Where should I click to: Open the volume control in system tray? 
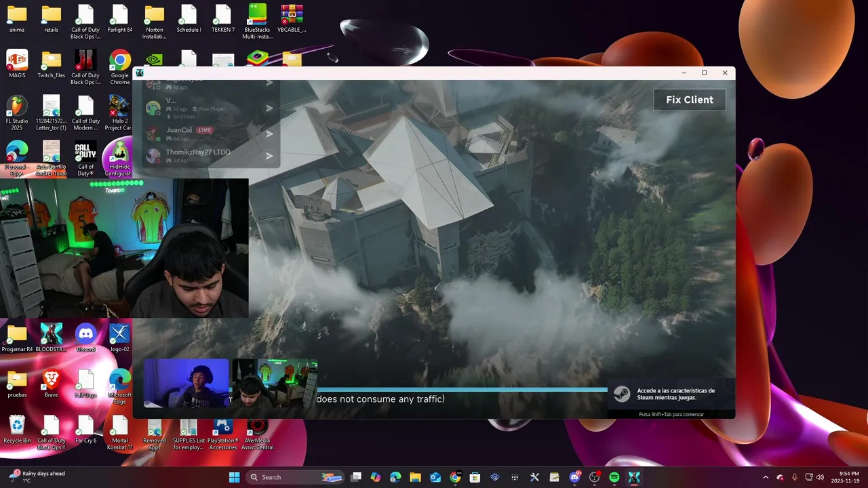pyautogui.click(x=820, y=477)
